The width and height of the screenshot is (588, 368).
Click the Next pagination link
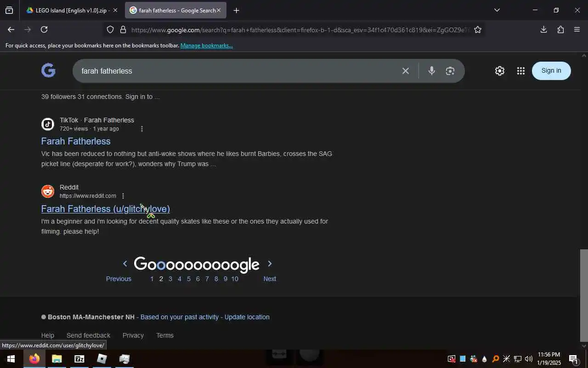click(270, 279)
